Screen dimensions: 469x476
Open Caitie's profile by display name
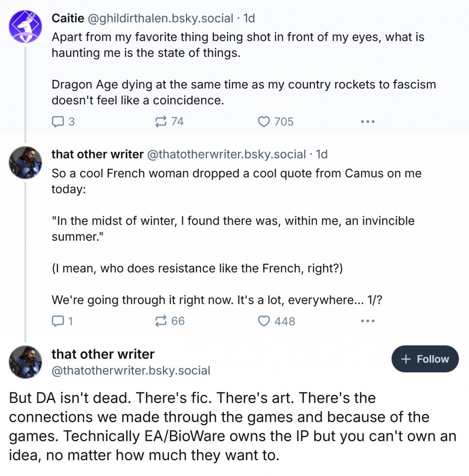click(68, 18)
